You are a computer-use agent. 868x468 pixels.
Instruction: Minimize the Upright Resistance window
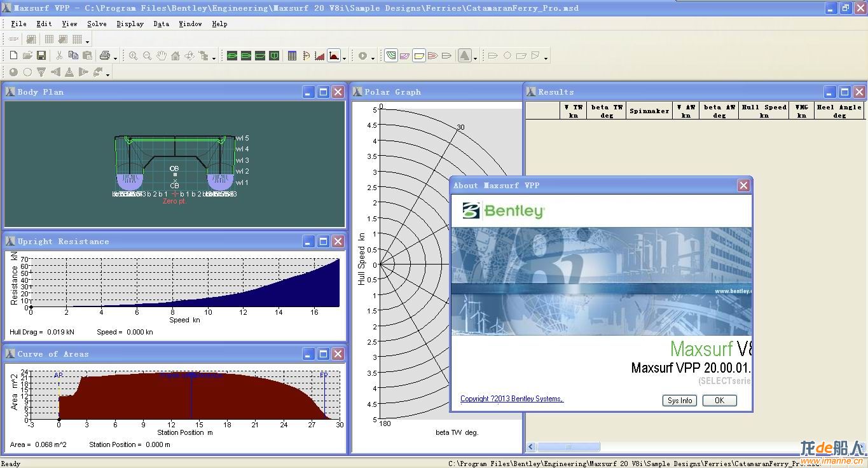tap(308, 242)
